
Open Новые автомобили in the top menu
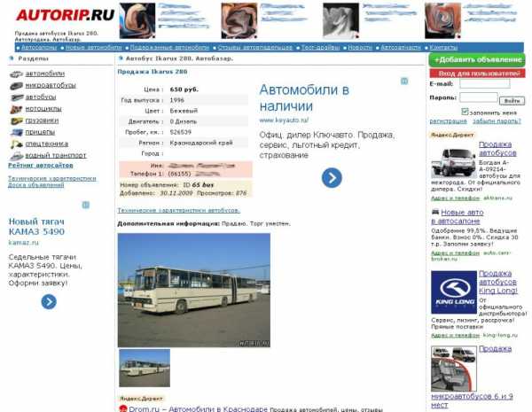(94, 48)
